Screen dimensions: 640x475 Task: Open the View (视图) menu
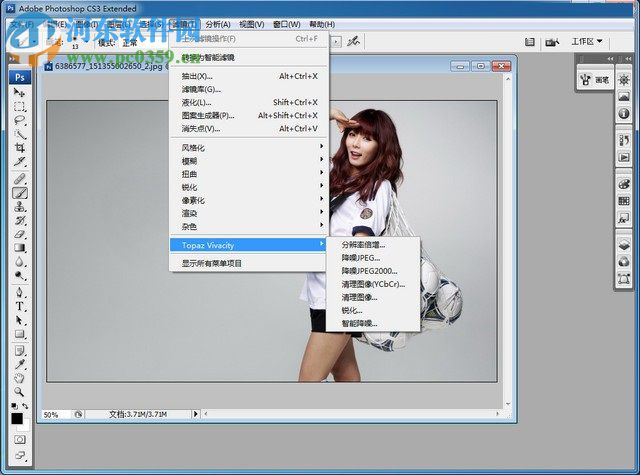coord(251,24)
